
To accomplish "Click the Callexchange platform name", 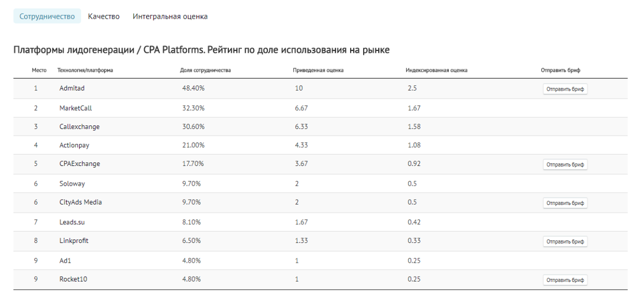I will coord(79,126).
